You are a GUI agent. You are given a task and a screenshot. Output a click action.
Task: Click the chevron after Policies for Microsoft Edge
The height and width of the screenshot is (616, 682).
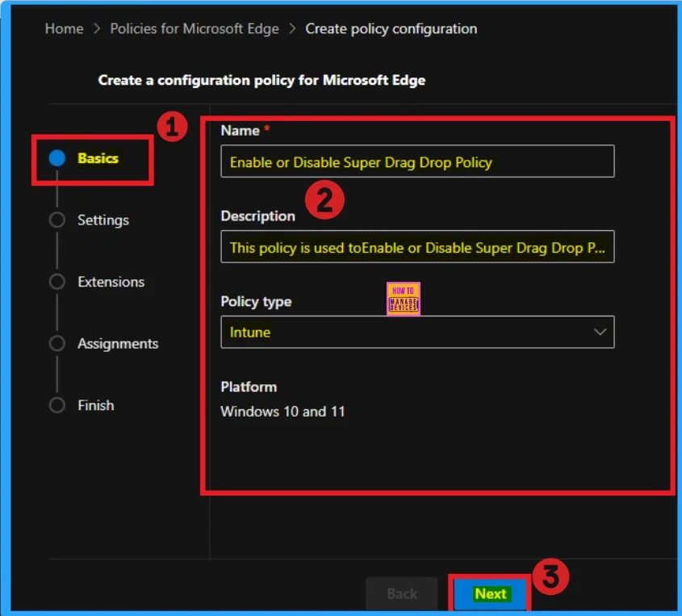(x=292, y=29)
